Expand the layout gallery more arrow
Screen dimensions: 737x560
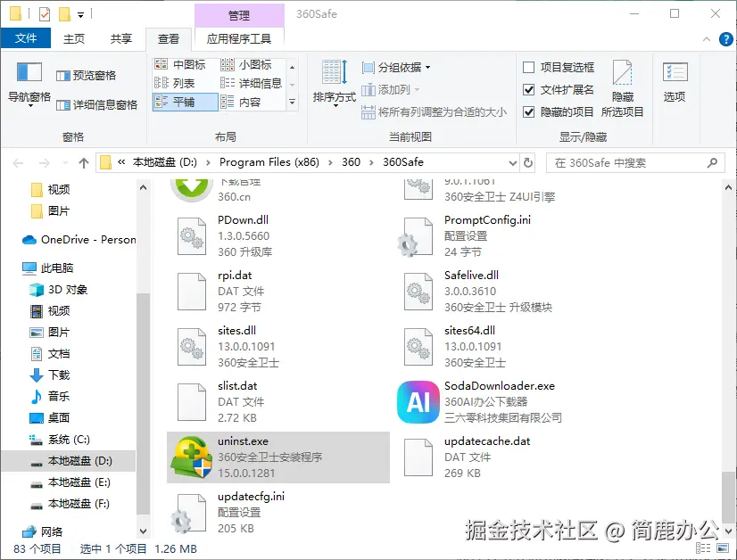[292, 102]
